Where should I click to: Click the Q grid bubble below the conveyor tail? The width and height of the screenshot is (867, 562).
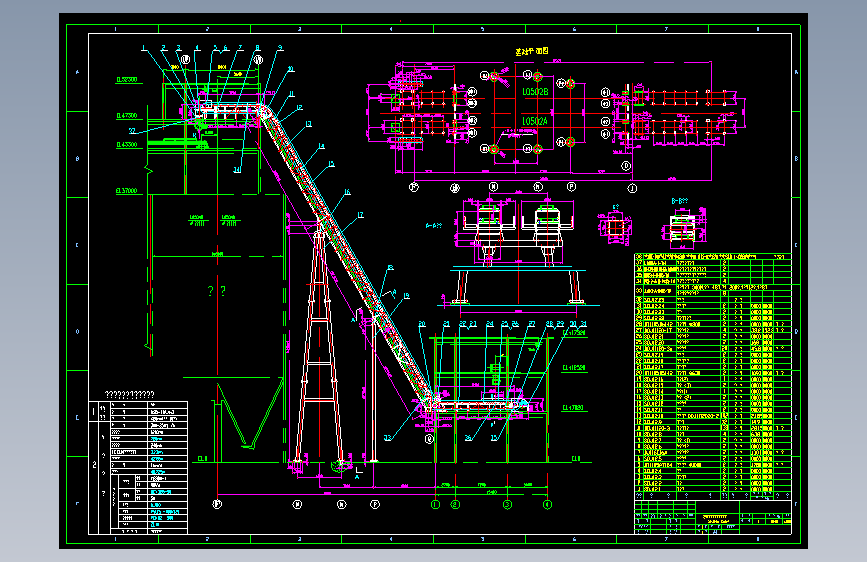(x=429, y=439)
